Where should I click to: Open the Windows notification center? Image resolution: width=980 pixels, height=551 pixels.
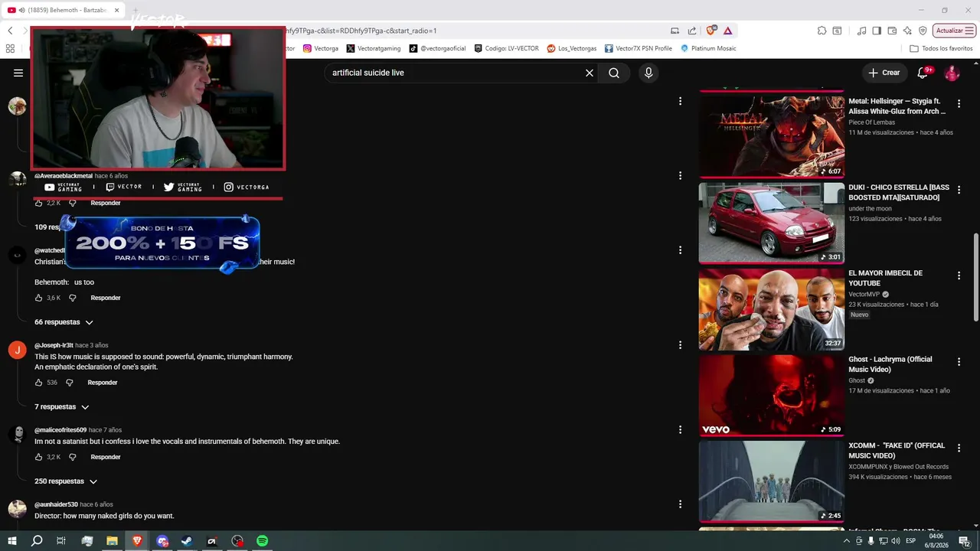pos(964,541)
